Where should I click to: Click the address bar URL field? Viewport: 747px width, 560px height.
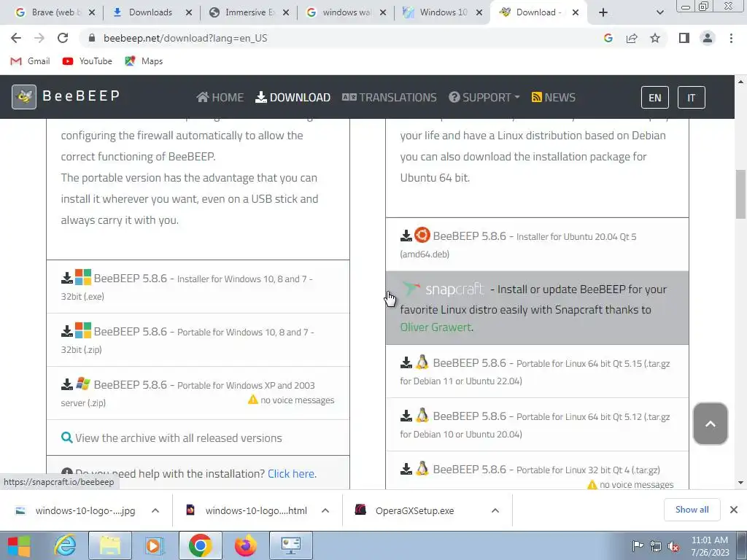tap(343, 38)
